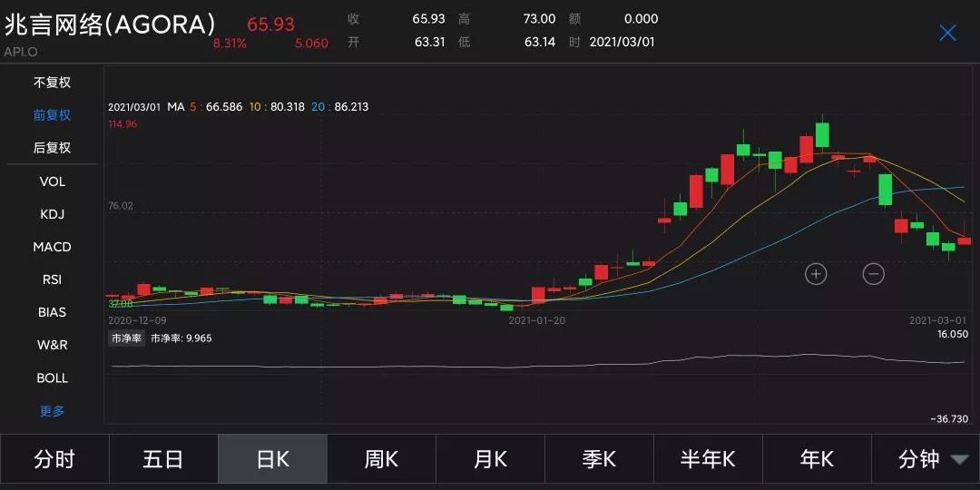
Task: Click the MA 5 value 66.586
Action: point(224,107)
